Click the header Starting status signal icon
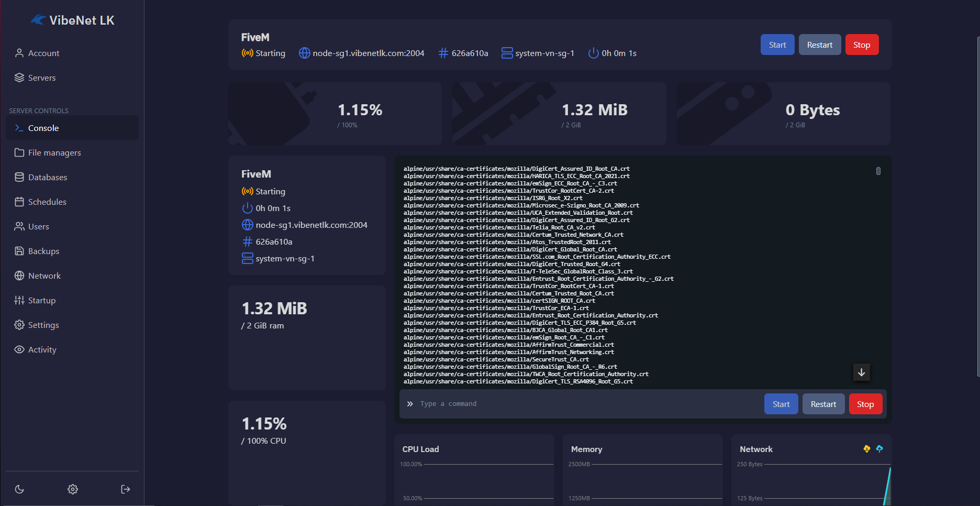Viewport: 980px width, 506px height. [x=247, y=53]
